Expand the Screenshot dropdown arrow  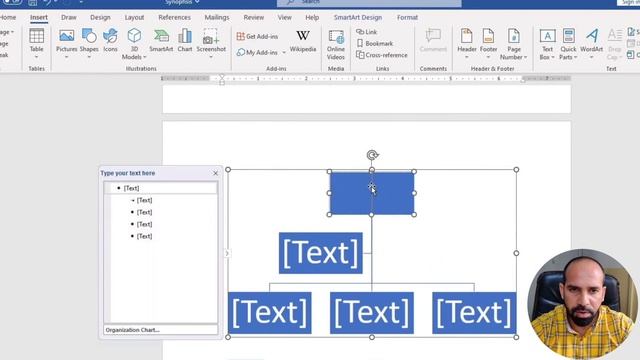[211, 57]
